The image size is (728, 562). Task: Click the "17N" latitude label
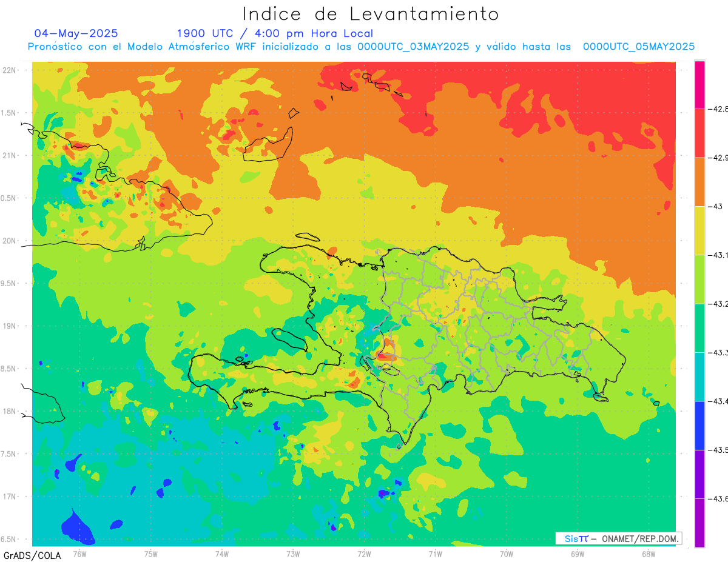[x=8, y=497]
